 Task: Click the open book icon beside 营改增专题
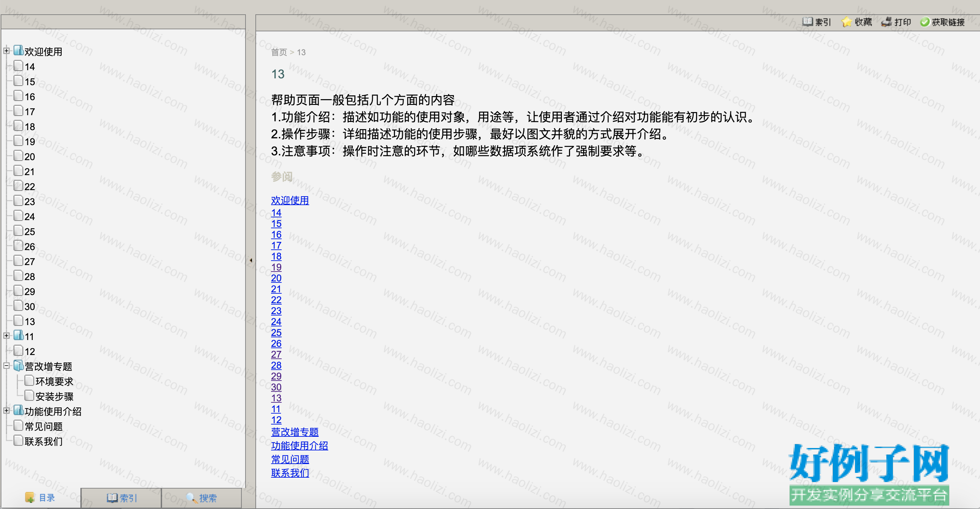point(18,366)
